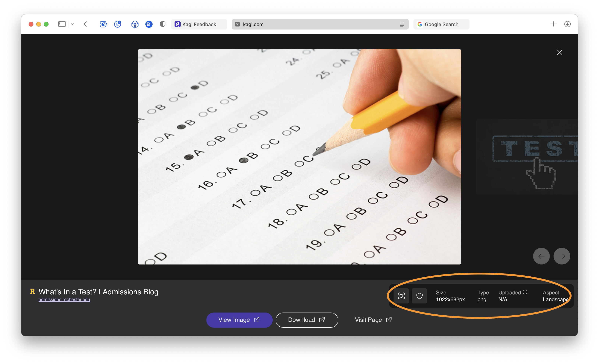Open the privacy shield icon in toolbar
Viewport: 599px width, 364px height.
click(163, 24)
